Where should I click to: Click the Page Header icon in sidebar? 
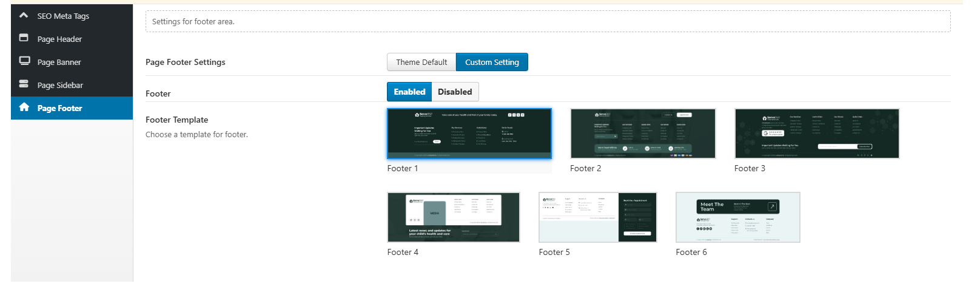point(24,38)
